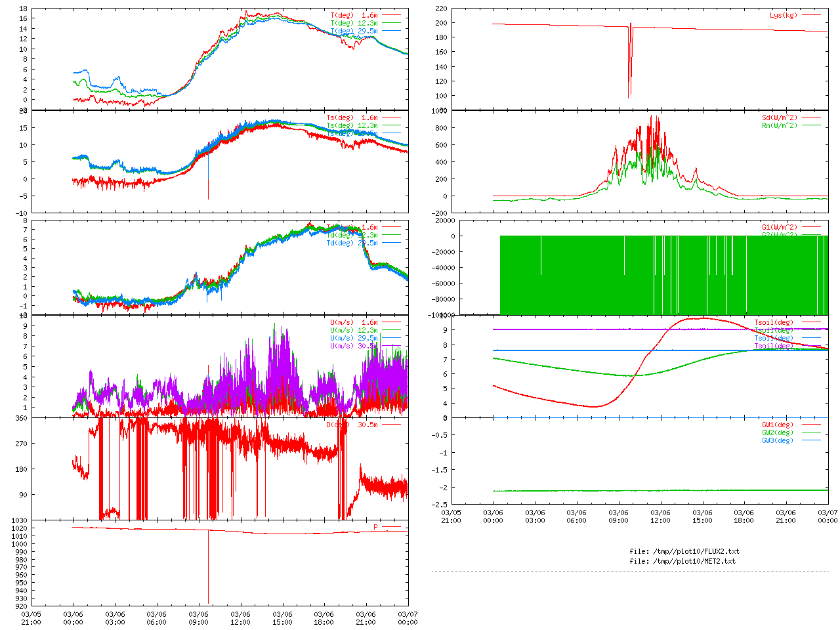Select the 'Rn(W/m^2)' legend entry
Viewport: 840px width, 630px height.
(x=780, y=126)
